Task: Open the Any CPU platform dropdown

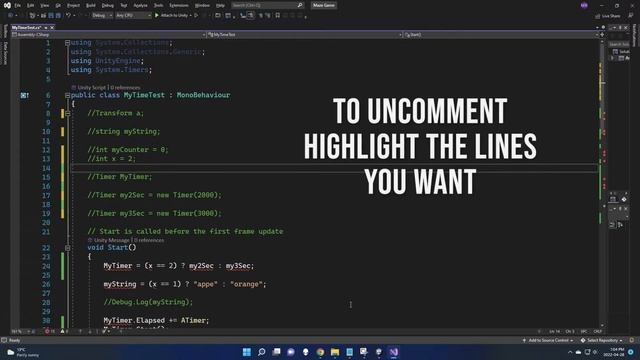Action: pos(133,16)
